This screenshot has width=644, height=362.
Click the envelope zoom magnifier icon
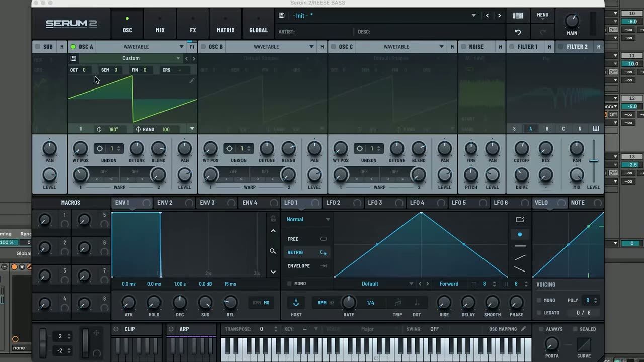pos(273,251)
